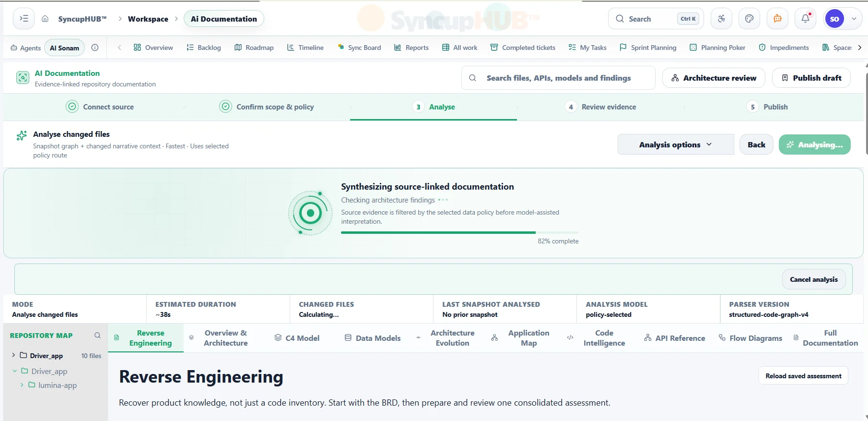Open the accessibility icon in header
Screen dimensions: 868x421
[x=722, y=19]
